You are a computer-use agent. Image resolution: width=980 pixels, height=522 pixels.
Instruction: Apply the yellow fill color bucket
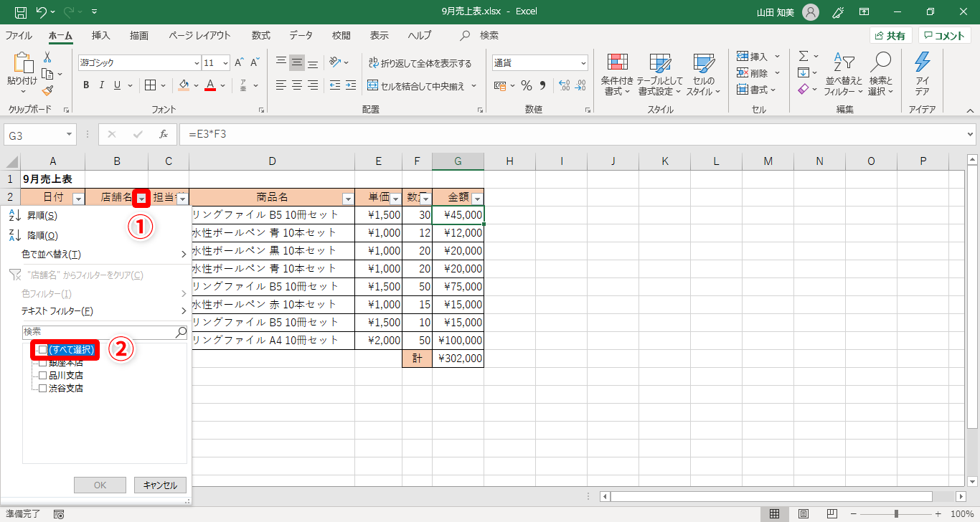click(x=184, y=85)
